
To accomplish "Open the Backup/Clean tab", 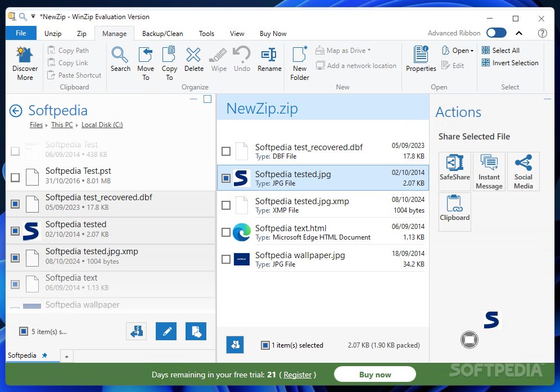I will [162, 34].
